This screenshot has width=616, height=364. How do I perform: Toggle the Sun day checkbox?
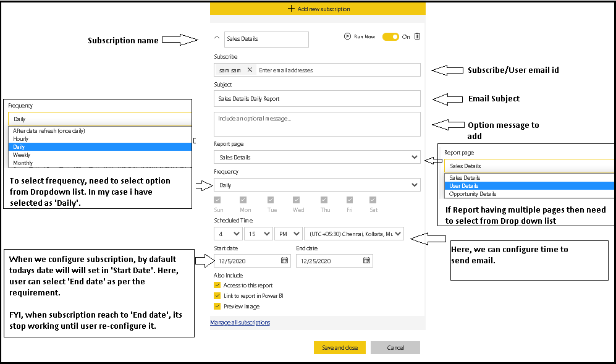(x=217, y=200)
